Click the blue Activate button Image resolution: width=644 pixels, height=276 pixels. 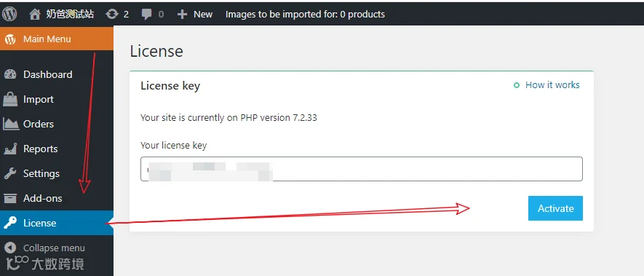(x=555, y=208)
